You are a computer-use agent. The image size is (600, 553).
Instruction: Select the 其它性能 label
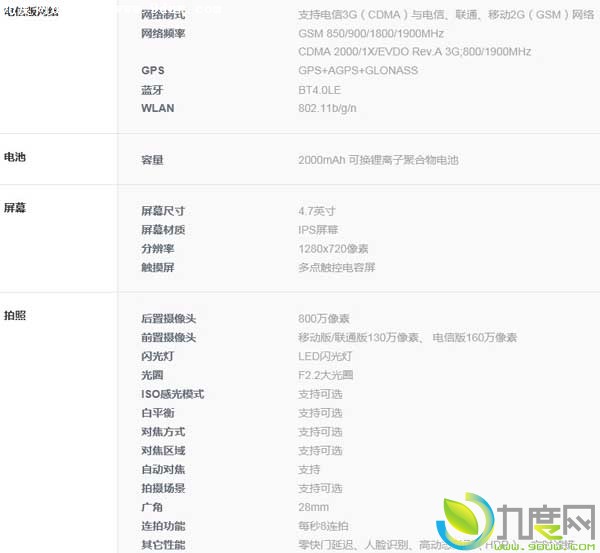click(x=163, y=545)
